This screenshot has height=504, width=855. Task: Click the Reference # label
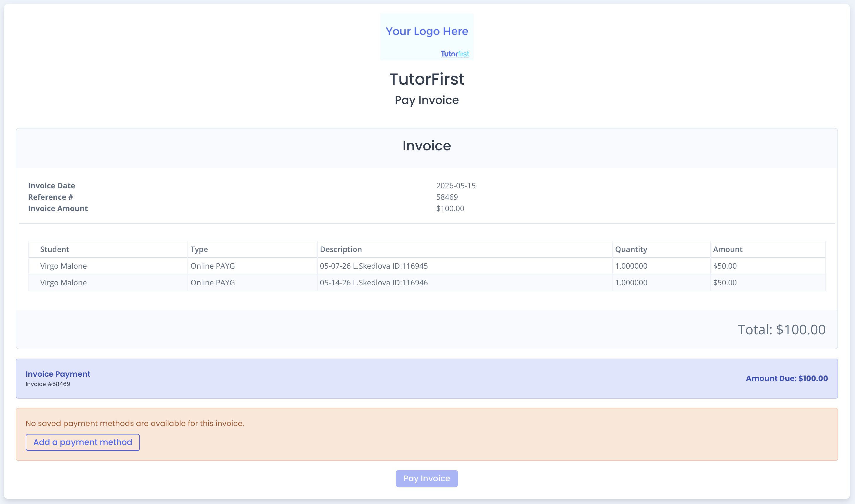51,197
